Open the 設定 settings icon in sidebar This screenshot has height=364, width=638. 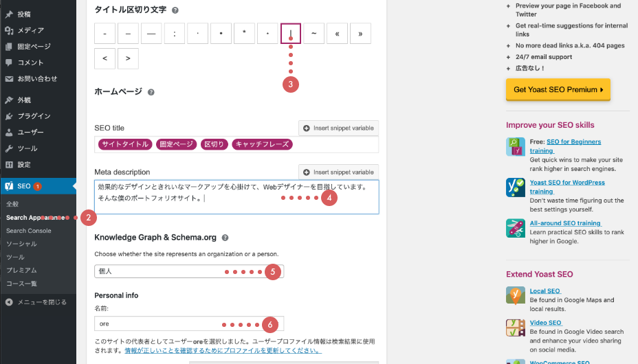pos(10,165)
